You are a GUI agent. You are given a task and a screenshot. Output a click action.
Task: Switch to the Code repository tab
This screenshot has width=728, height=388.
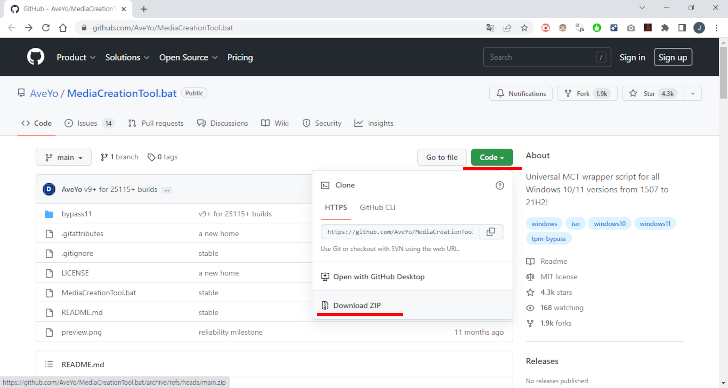pos(36,123)
